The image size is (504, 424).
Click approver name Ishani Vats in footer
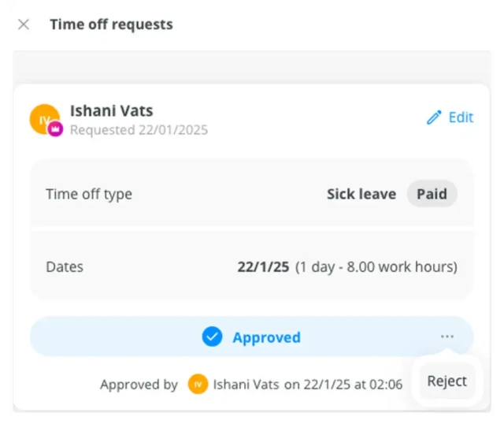pos(246,385)
